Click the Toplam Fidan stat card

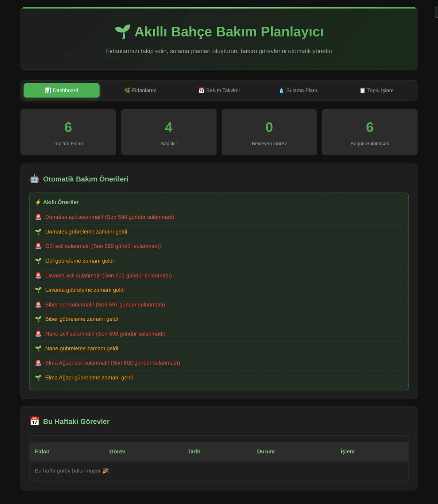[x=68, y=132]
